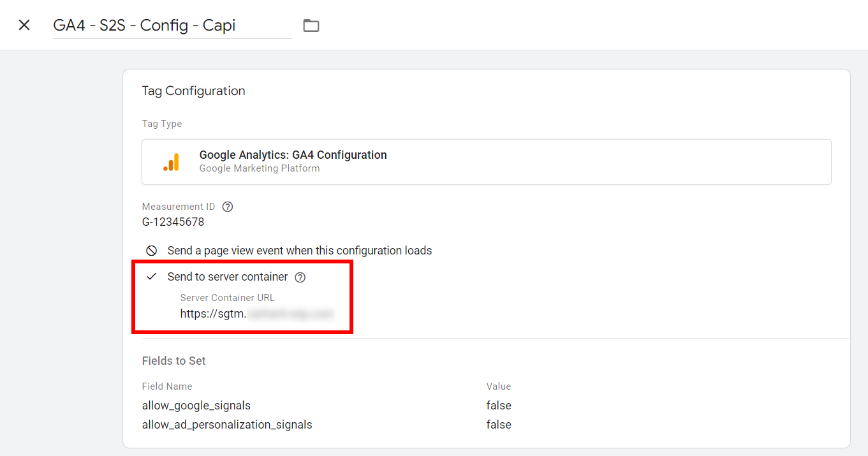Edit the tag name GA4 - S2S - Config - Capi
868x456 pixels.
172,26
